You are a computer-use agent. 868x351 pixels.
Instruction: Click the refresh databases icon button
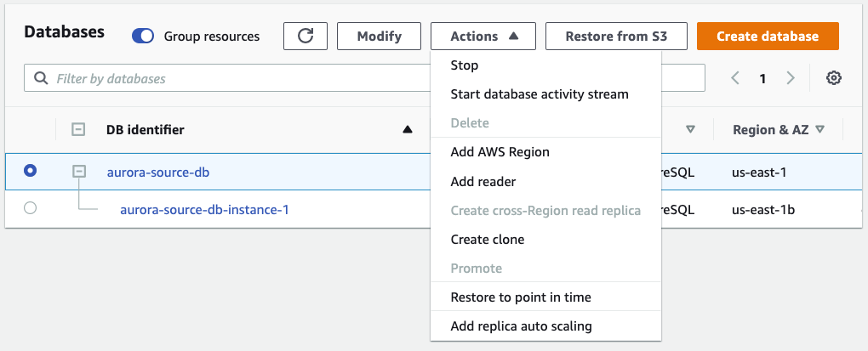coord(306,37)
